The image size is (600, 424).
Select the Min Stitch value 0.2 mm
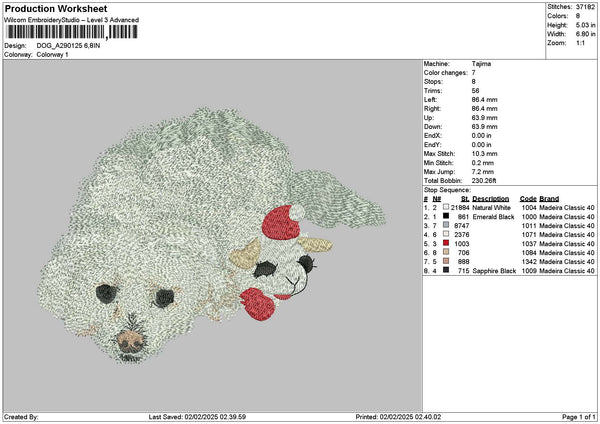click(483, 163)
